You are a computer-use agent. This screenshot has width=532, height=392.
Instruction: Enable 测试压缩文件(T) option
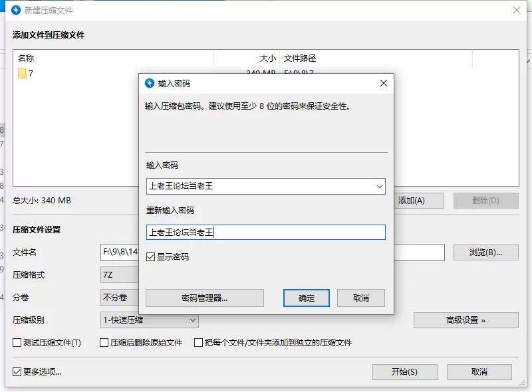17,342
